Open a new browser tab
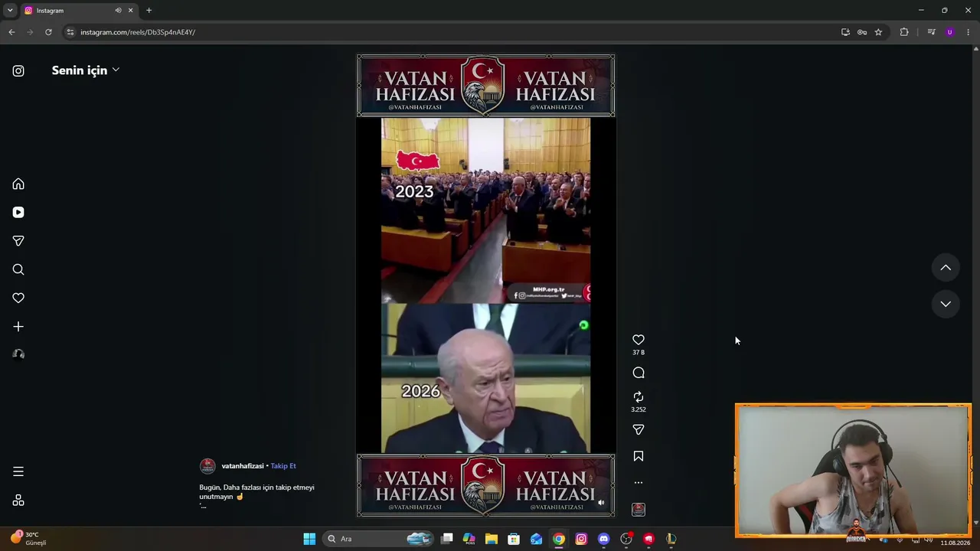This screenshot has width=980, height=551. tap(149, 11)
